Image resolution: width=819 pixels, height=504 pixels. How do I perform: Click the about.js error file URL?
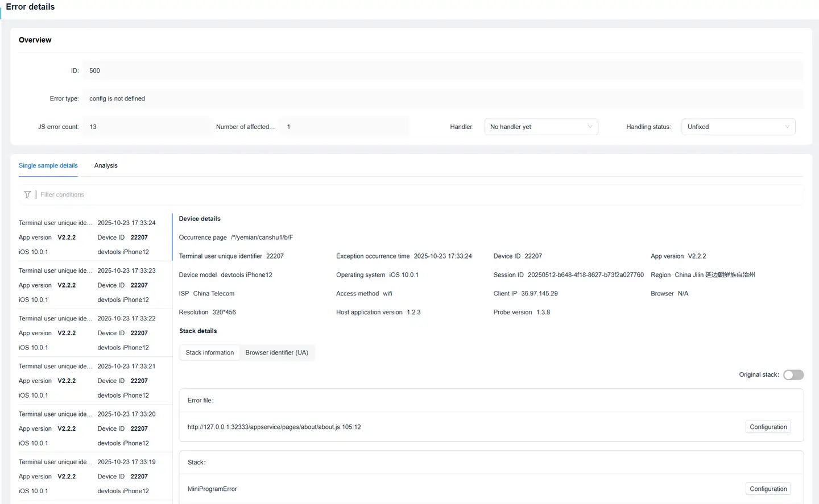(274, 427)
